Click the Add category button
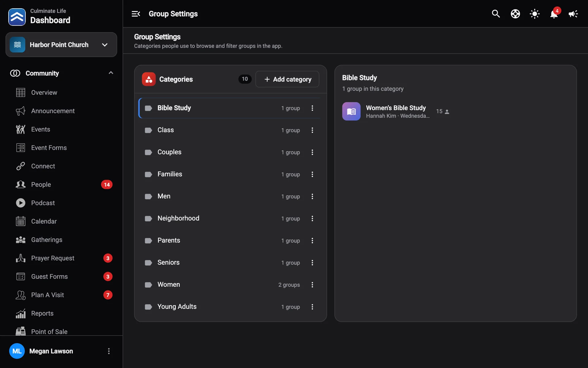 (x=287, y=79)
